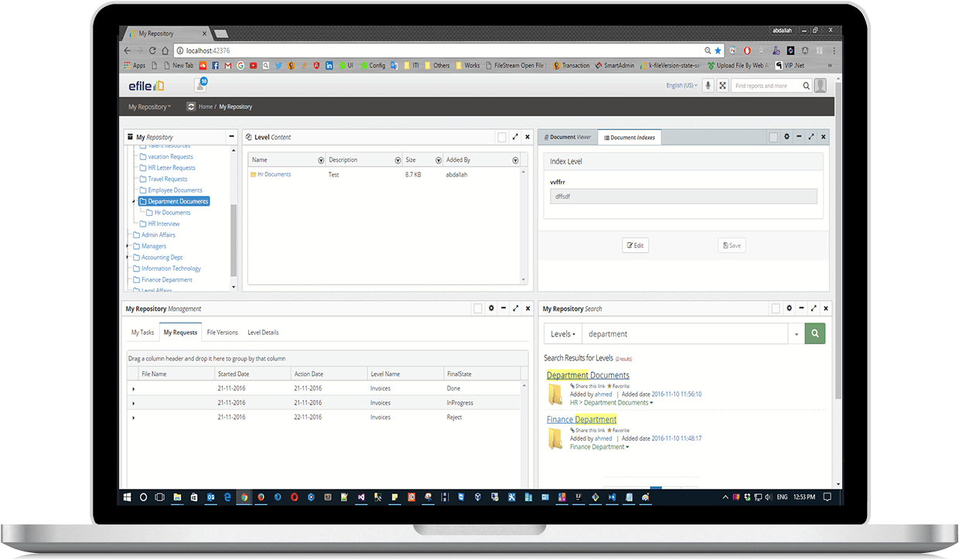Open the user avatar profile icon
The height and width of the screenshot is (560, 959).
tap(821, 86)
